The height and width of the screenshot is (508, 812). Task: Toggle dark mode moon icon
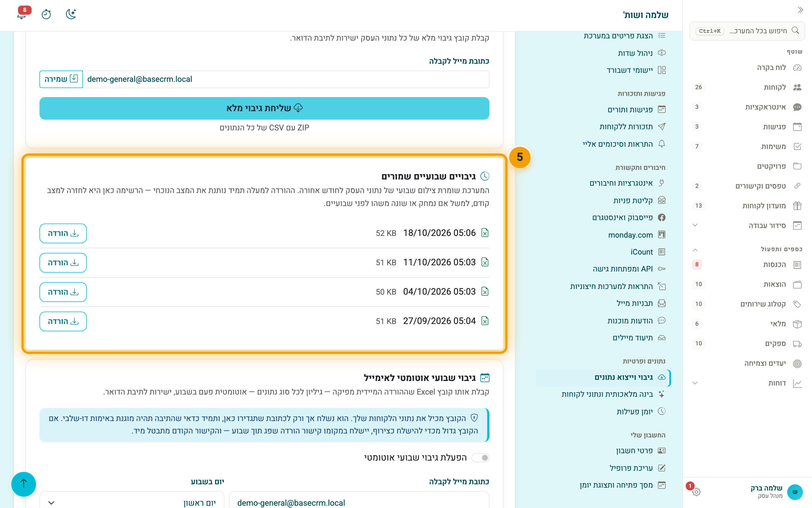coord(71,14)
